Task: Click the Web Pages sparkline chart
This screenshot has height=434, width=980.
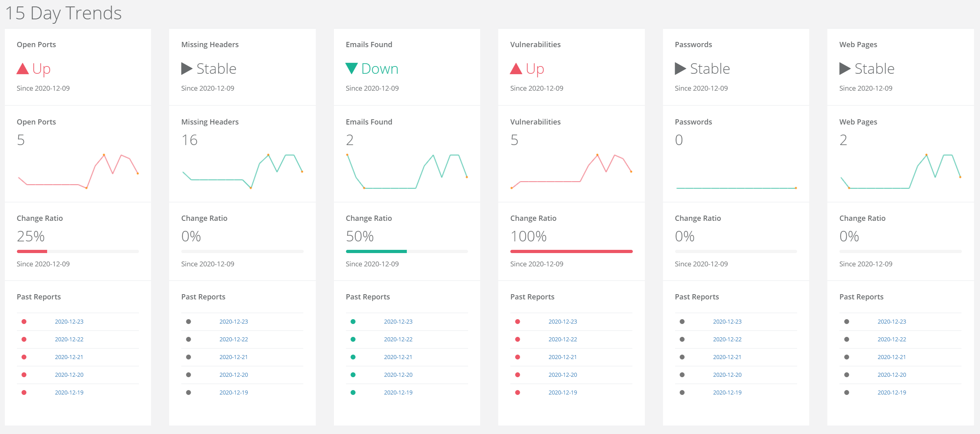Action: tap(901, 171)
